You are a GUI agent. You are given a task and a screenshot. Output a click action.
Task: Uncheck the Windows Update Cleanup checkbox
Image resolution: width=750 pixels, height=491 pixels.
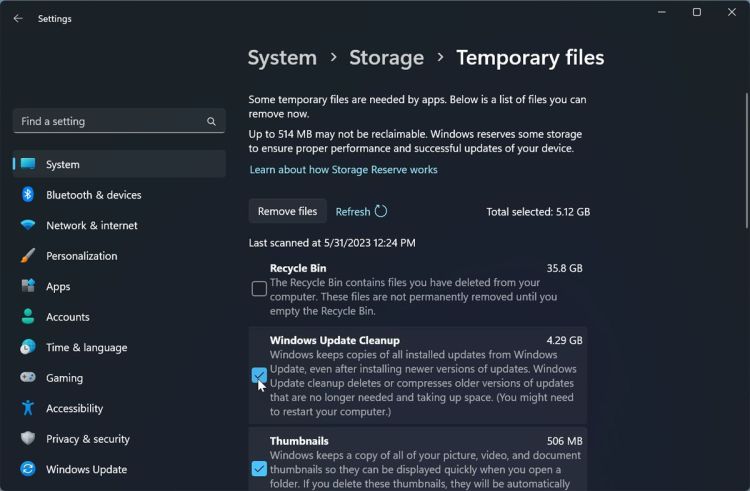pos(259,375)
